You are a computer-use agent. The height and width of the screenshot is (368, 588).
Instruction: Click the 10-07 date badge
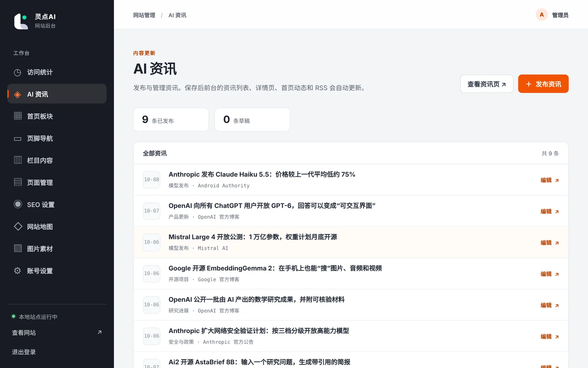coord(151,211)
